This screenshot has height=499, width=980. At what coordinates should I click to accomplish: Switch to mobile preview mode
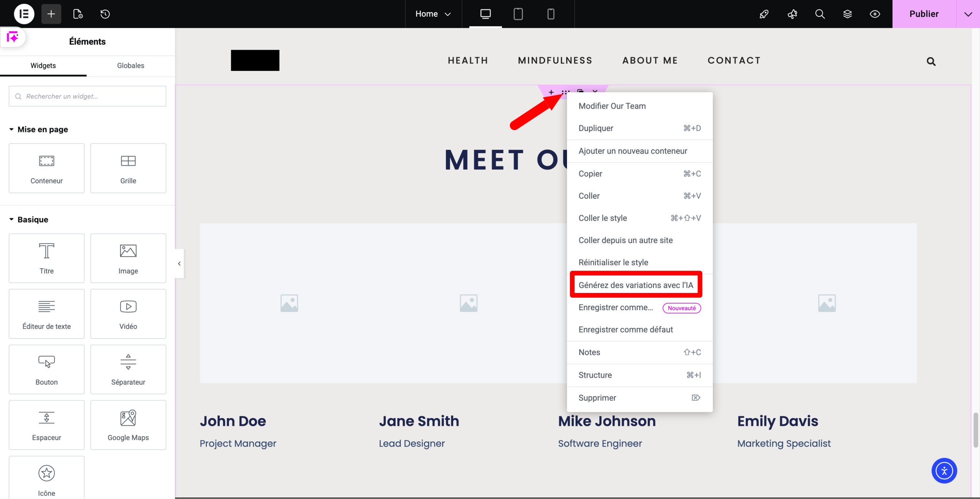coord(550,14)
